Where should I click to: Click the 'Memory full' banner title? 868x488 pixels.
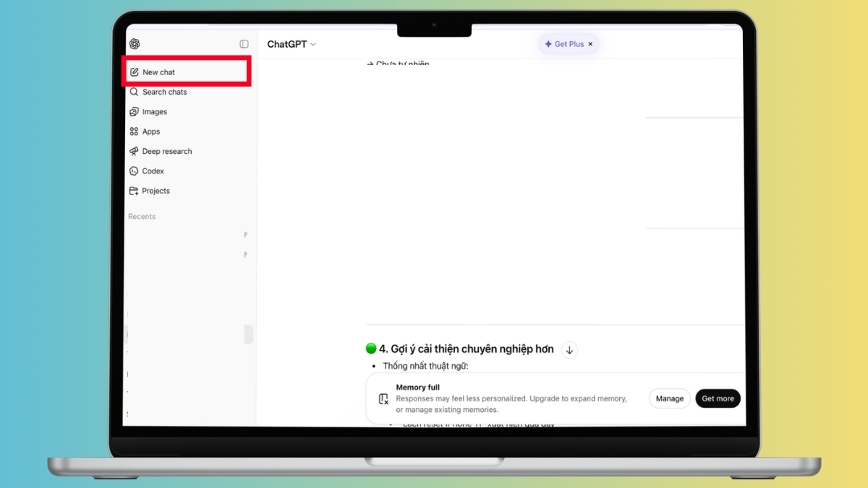pyautogui.click(x=418, y=388)
